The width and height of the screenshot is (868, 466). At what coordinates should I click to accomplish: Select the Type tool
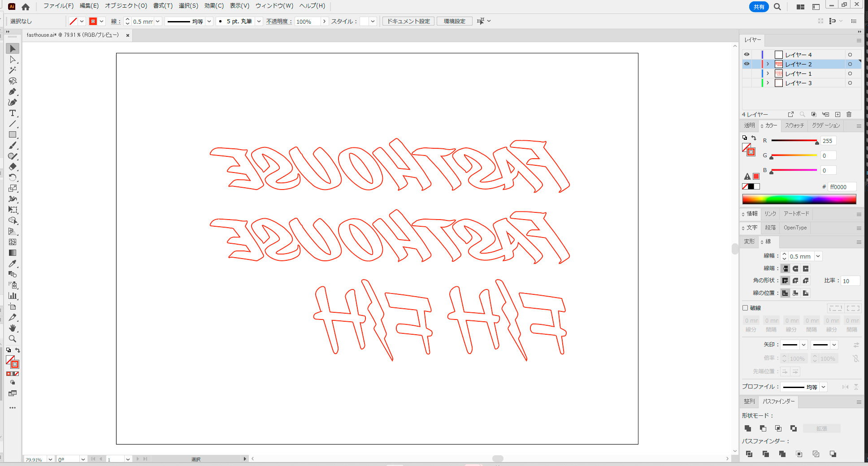[13, 113]
